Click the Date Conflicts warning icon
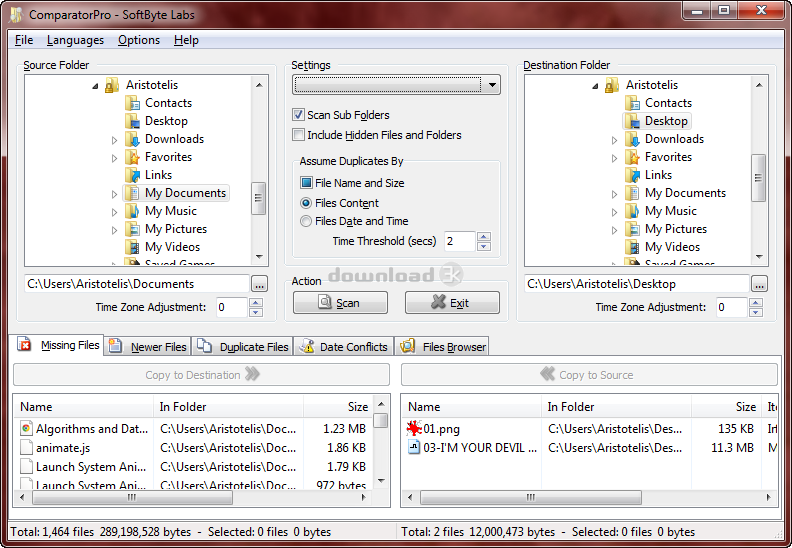Image resolution: width=792 pixels, height=548 pixels. [x=307, y=346]
